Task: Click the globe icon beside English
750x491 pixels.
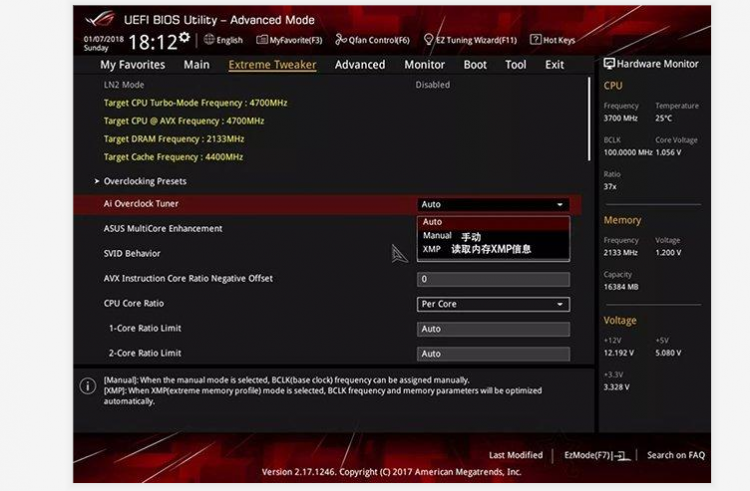Action: click(209, 40)
